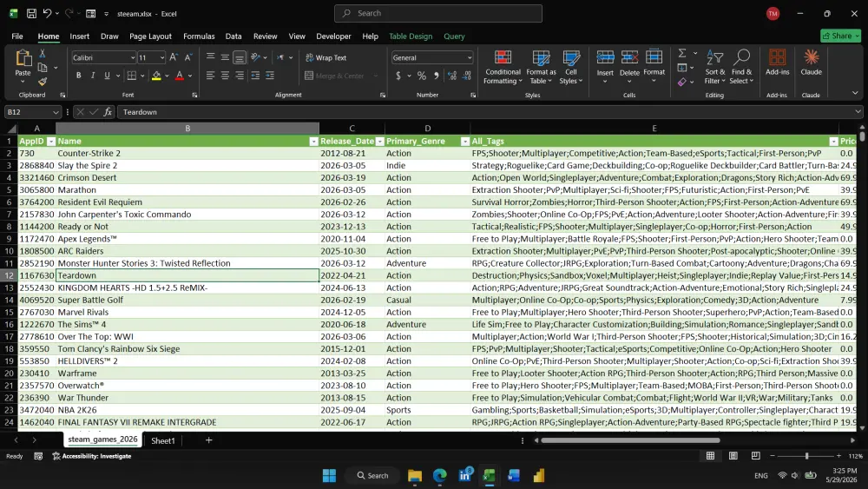The image size is (868, 489).
Task: Apply the red font color swatch
Action: (180, 76)
